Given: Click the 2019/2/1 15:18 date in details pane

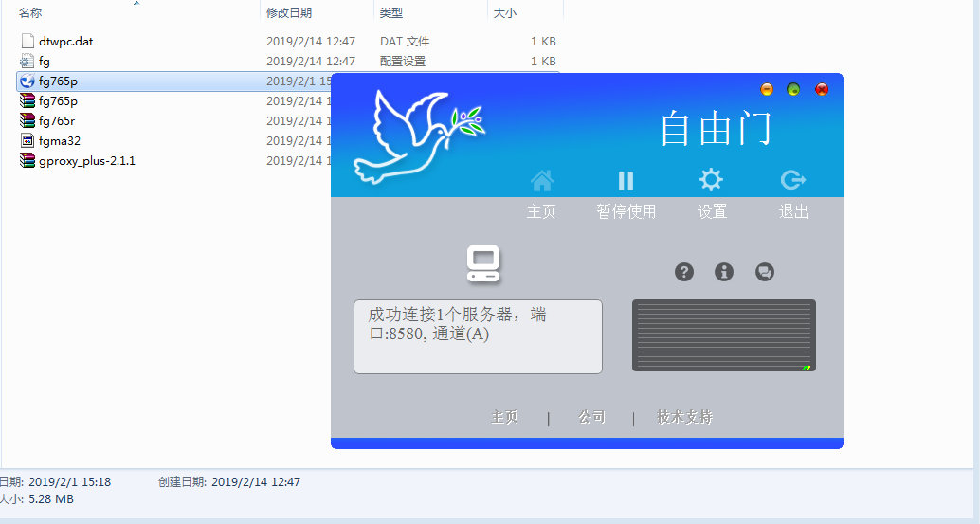Looking at the screenshot, I should (69, 482).
